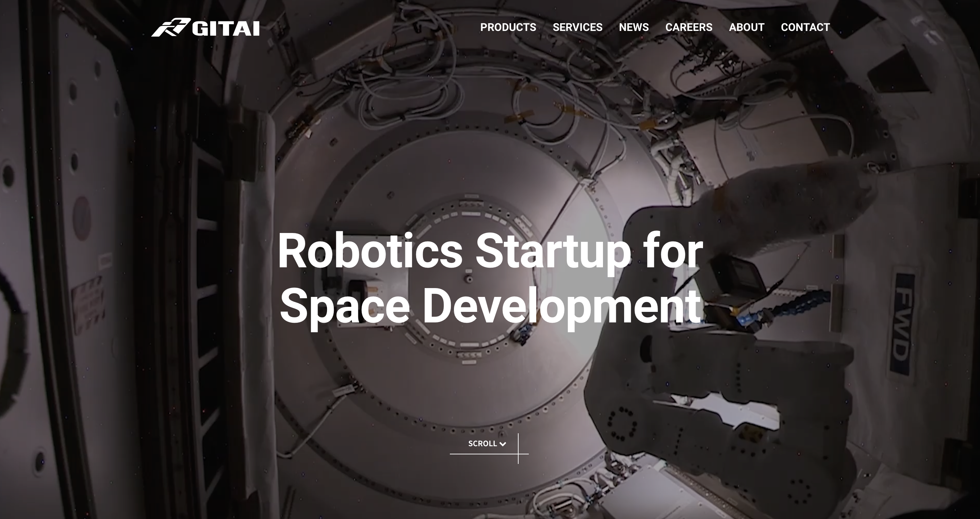Click the GITAI wordmark text
This screenshot has height=519, width=980.
pyautogui.click(x=226, y=29)
